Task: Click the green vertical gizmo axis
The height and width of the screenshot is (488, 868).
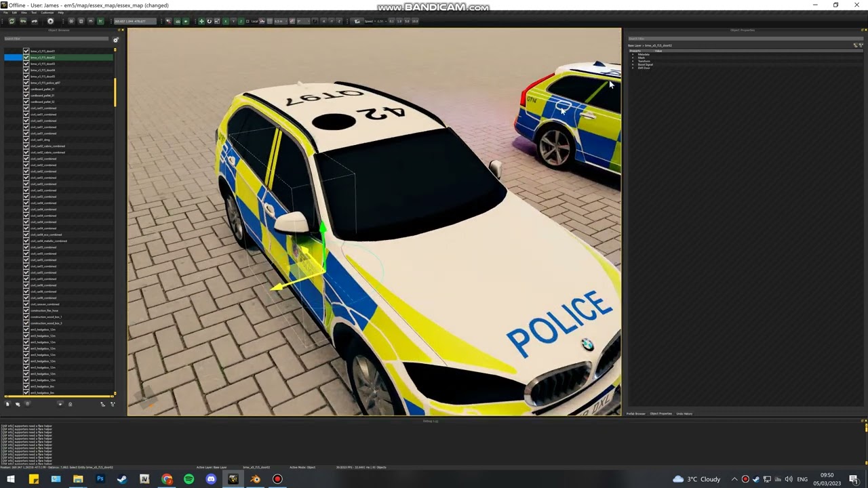Action: click(x=323, y=245)
